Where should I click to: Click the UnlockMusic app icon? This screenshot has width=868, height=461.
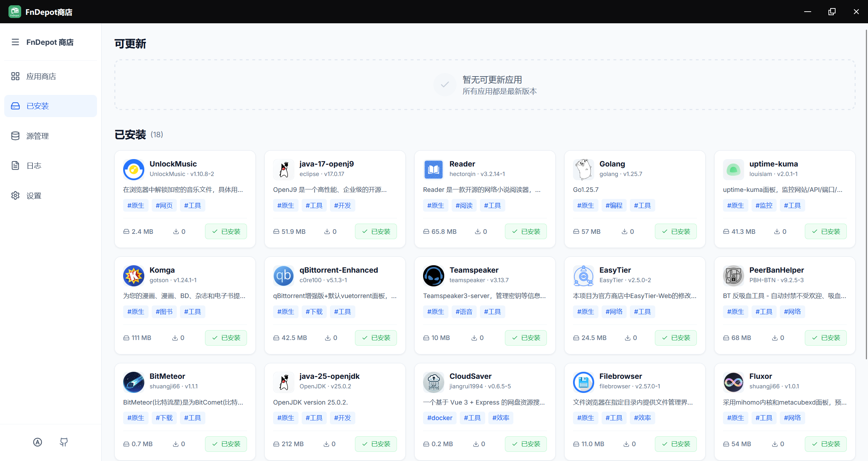coord(133,169)
